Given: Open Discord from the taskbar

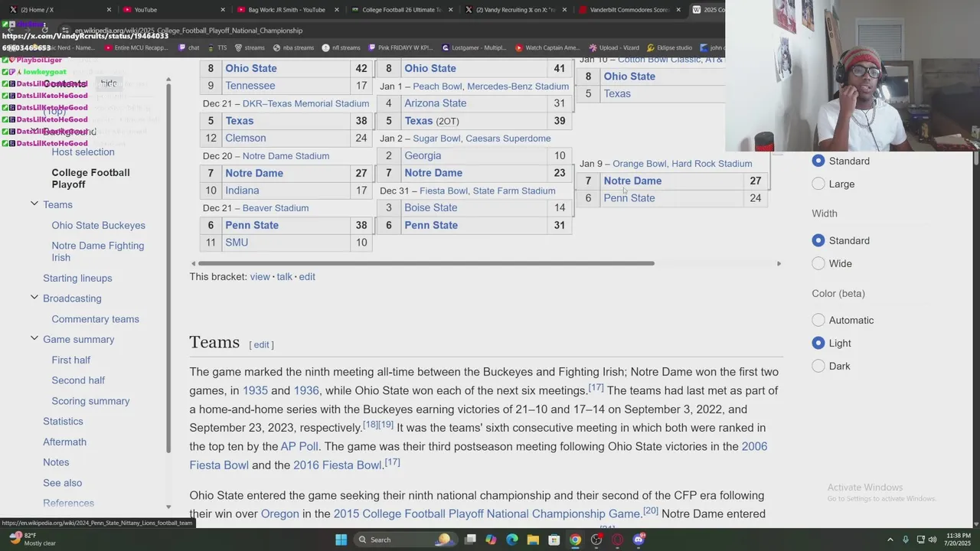Looking at the screenshot, I should click(x=639, y=540).
